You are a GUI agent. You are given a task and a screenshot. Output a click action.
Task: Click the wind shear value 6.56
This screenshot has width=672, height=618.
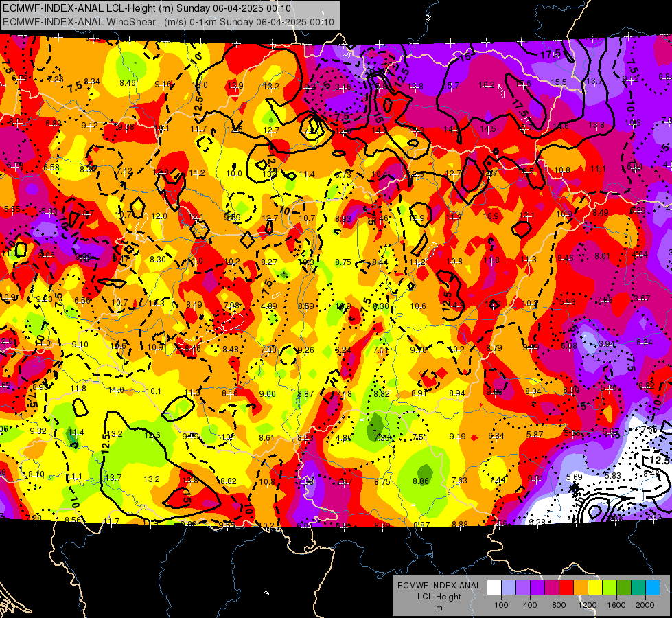pos(82,301)
